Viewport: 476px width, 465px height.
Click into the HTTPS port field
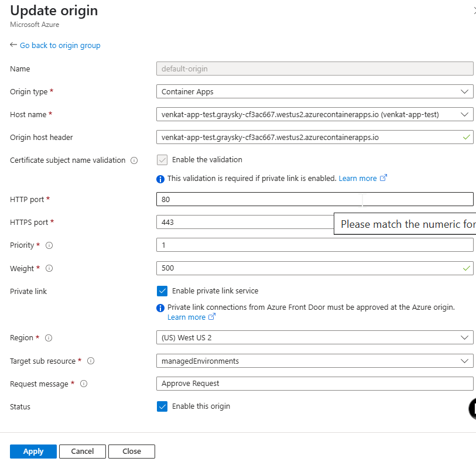[x=245, y=222]
